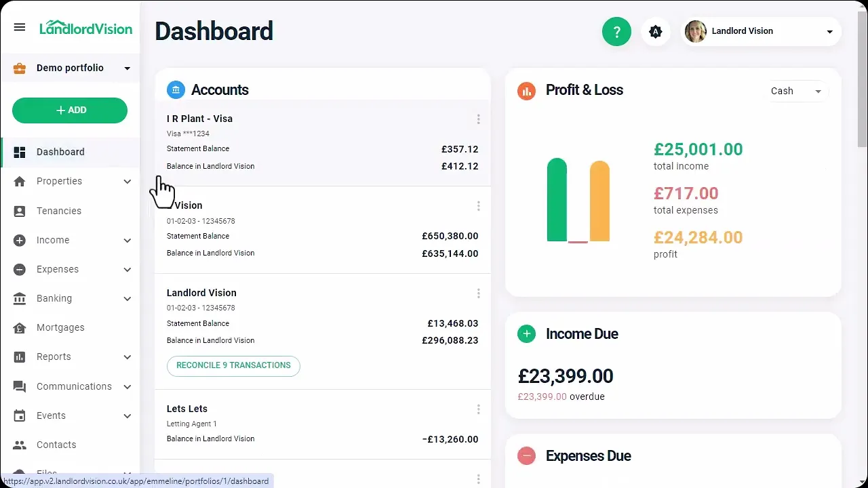Click Reconcile 9 Transactions button
Viewport: 868px width, 488px height.
click(233, 366)
